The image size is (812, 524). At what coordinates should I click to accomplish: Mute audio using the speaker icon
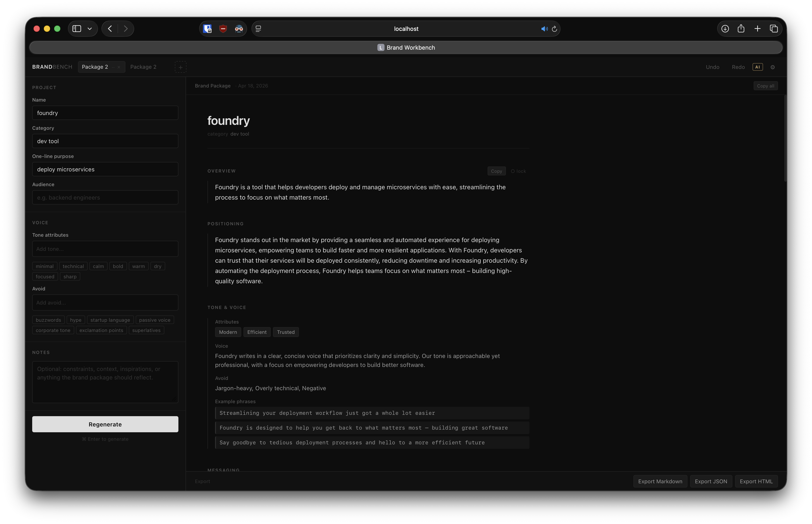click(544, 29)
